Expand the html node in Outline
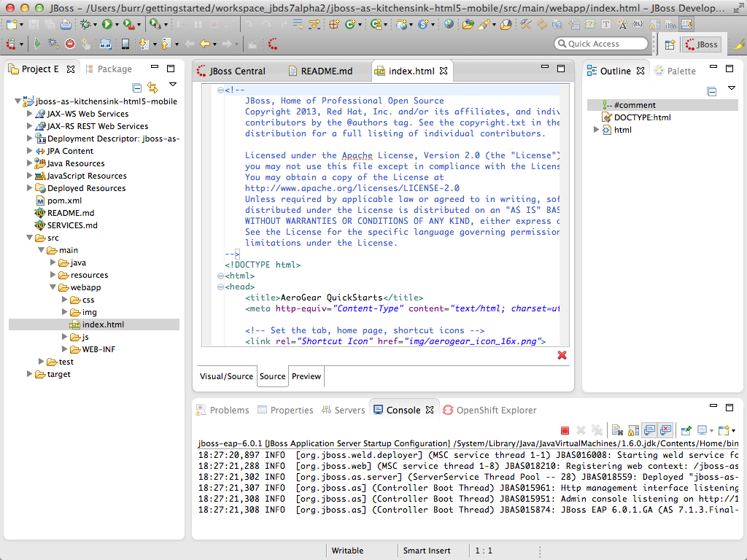 coord(596,130)
